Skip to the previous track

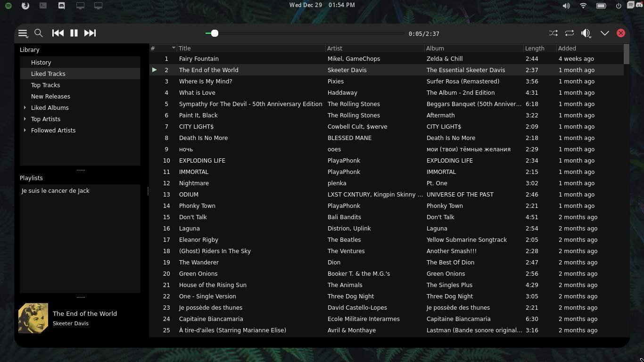point(58,33)
